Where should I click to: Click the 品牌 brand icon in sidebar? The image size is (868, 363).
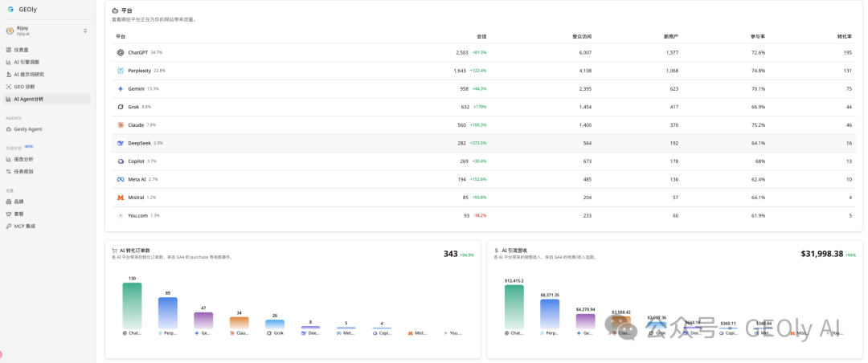pos(9,202)
